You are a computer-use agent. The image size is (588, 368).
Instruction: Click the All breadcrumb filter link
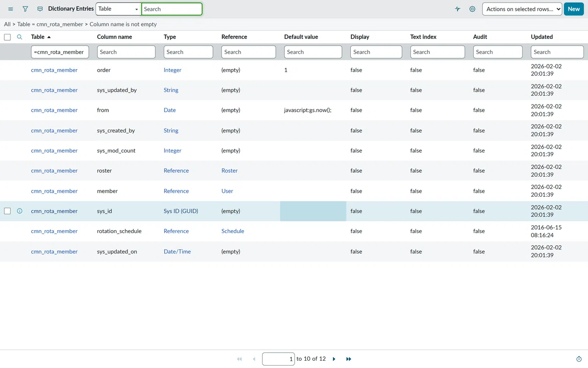click(7, 24)
